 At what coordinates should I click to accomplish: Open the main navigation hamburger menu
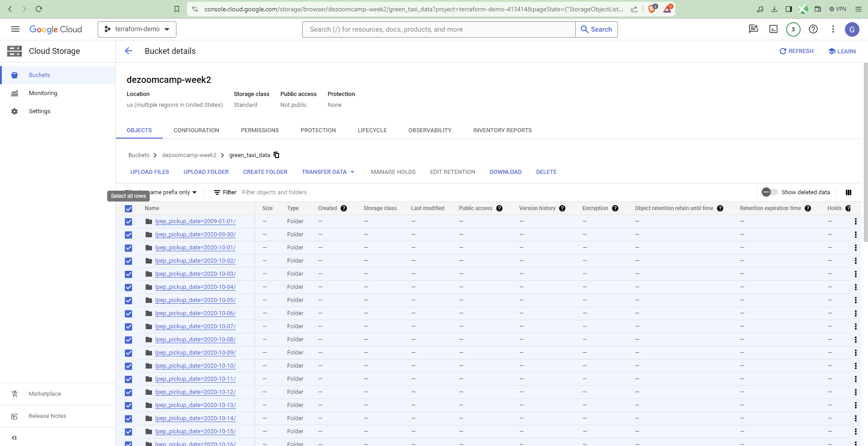pos(15,29)
